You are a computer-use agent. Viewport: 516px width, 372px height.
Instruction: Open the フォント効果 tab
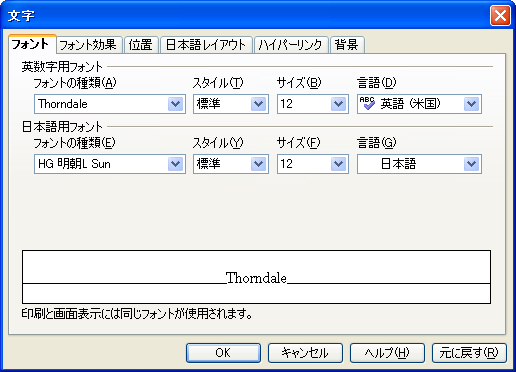(x=88, y=45)
